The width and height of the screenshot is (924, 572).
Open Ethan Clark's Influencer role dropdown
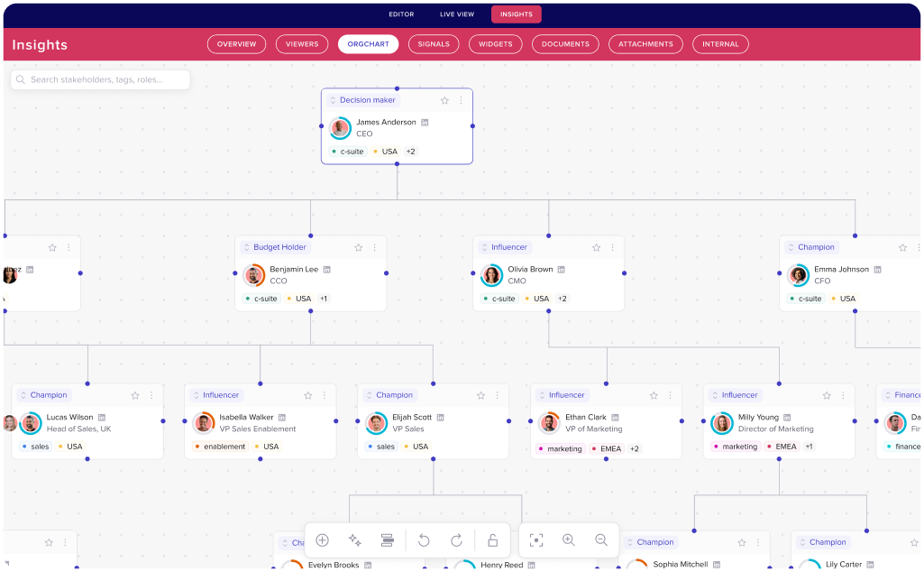click(563, 396)
